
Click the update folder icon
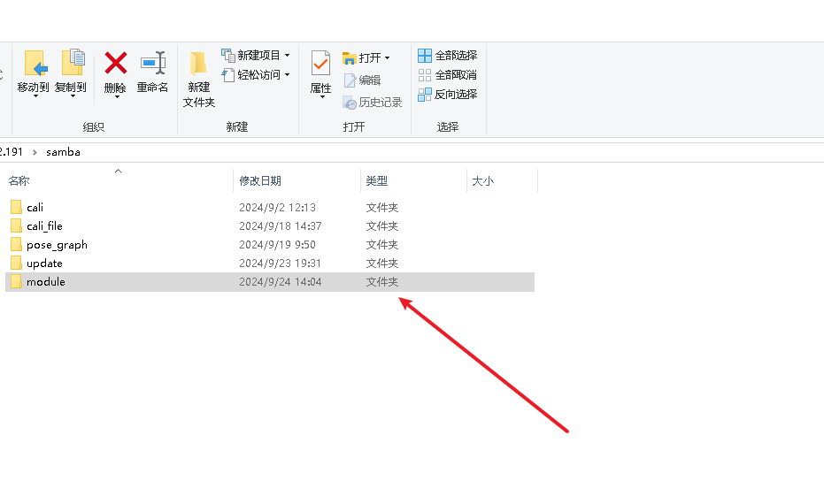point(16,263)
